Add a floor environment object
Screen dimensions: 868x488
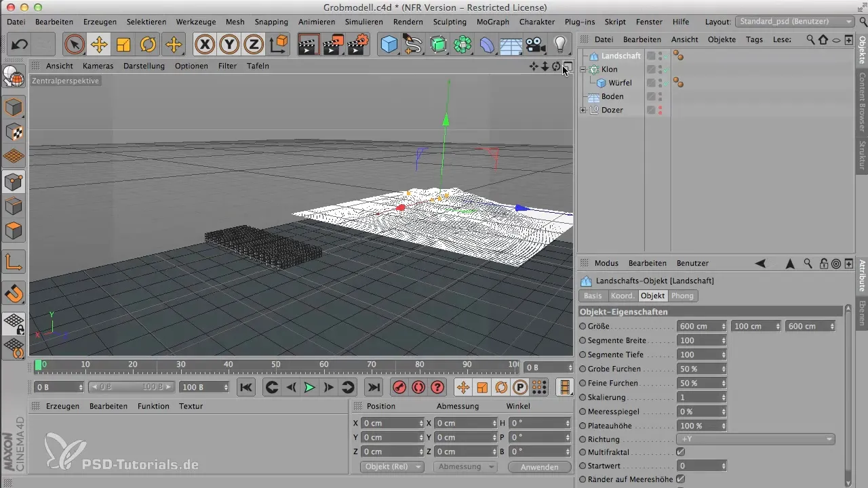pyautogui.click(x=511, y=45)
